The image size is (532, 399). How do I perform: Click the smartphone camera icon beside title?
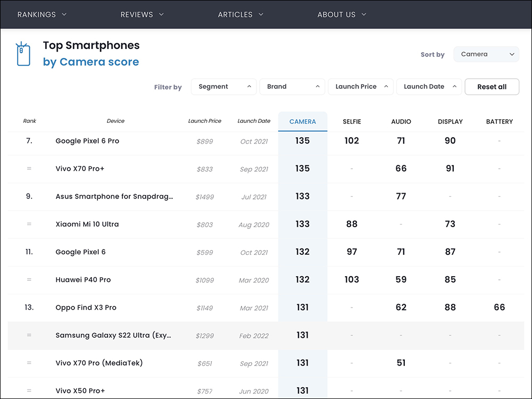[23, 54]
